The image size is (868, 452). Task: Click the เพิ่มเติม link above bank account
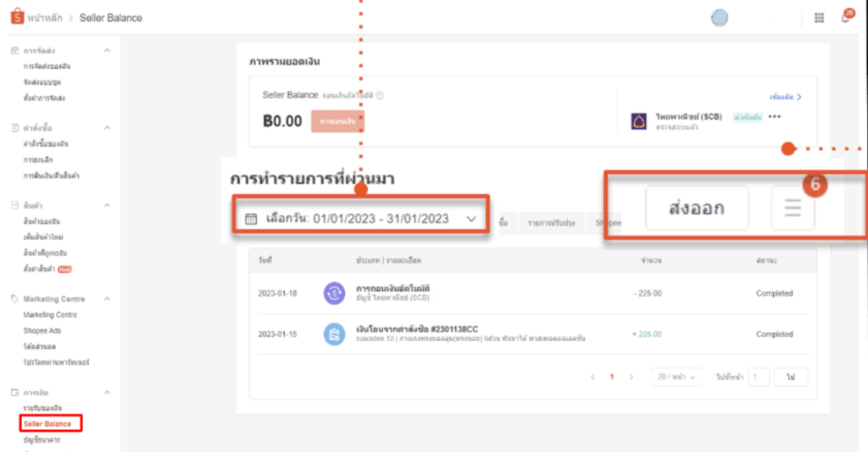785,97
